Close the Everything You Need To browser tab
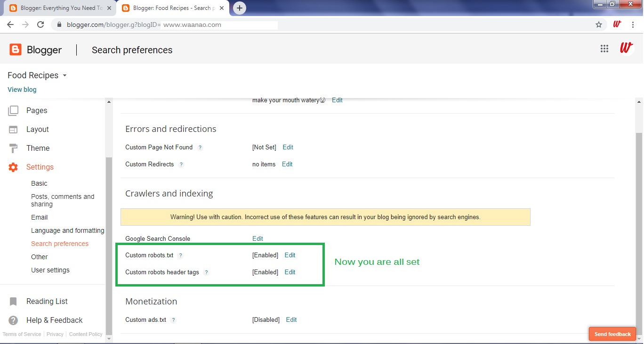This screenshot has width=644, height=344. [110, 8]
